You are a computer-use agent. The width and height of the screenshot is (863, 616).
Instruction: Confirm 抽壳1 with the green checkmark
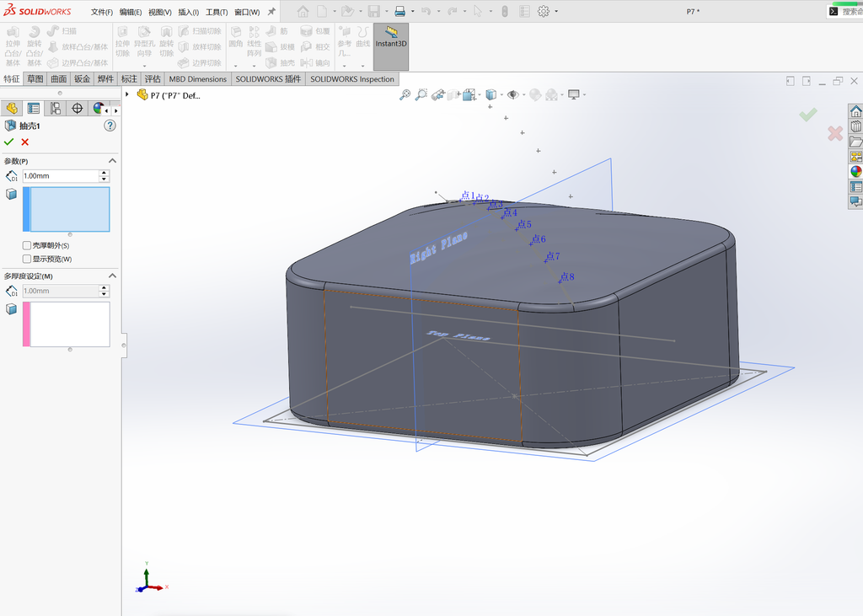[x=8, y=142]
